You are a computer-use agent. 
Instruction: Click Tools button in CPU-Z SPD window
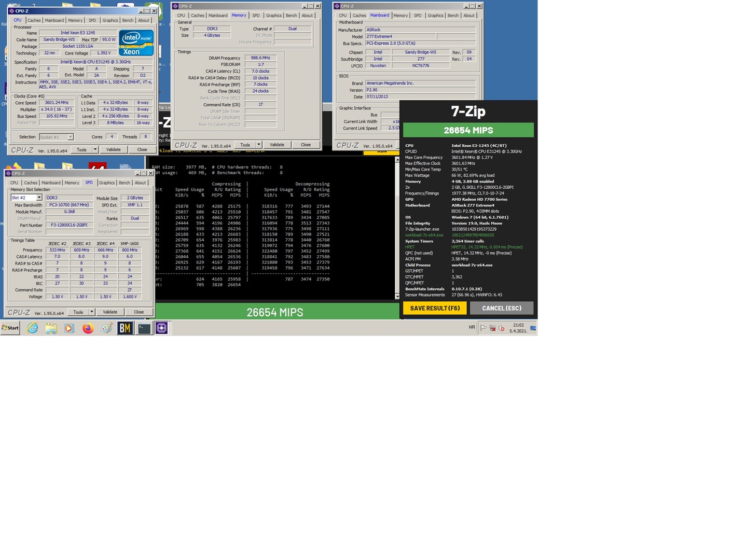point(78,312)
